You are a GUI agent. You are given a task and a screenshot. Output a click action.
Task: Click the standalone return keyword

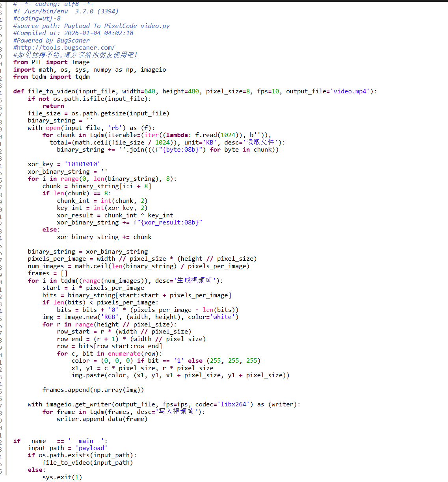pos(53,106)
